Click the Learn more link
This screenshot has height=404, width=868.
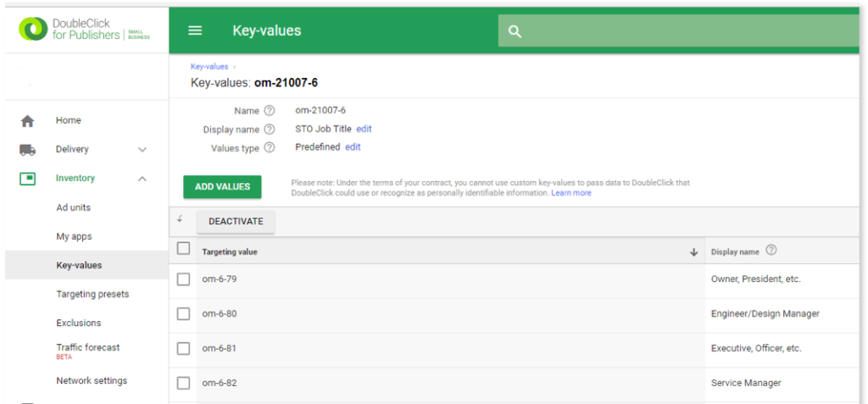571,193
